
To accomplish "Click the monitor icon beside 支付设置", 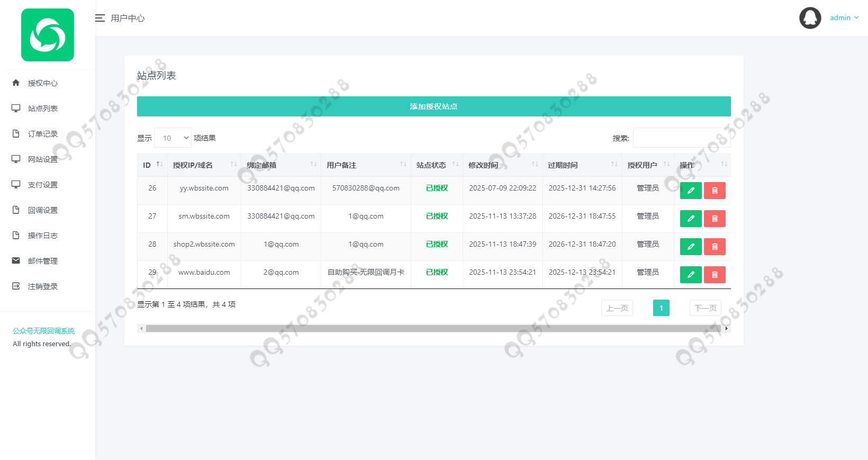I will pyautogui.click(x=16, y=184).
